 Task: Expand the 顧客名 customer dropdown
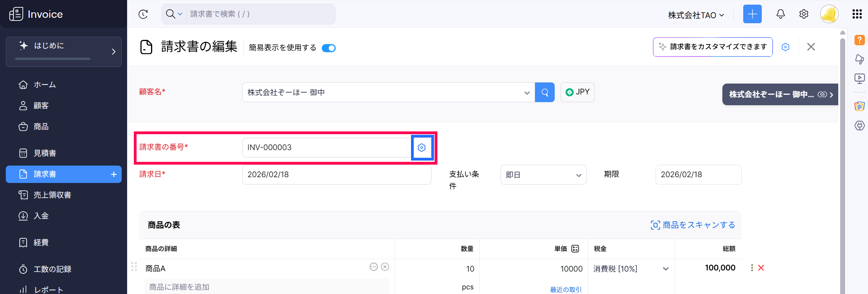(x=527, y=93)
